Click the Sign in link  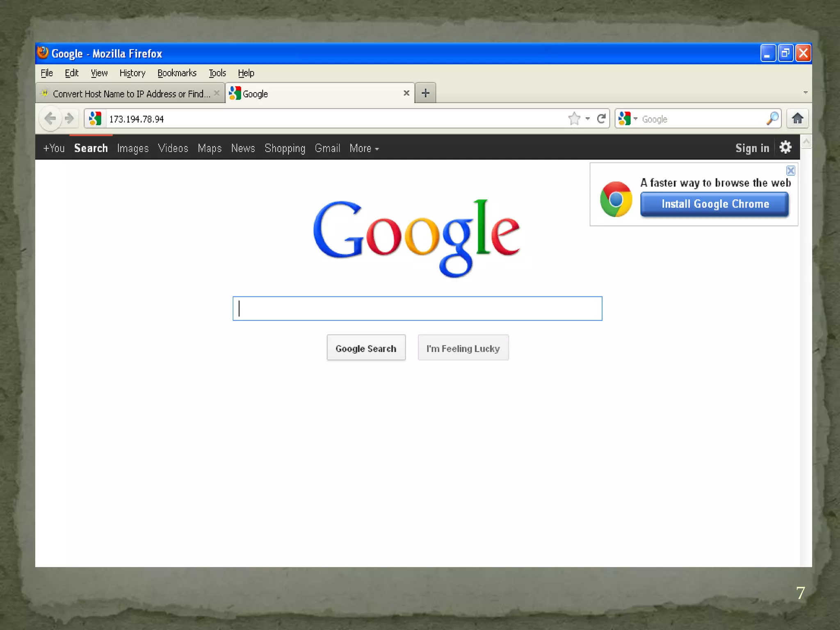[x=752, y=148]
